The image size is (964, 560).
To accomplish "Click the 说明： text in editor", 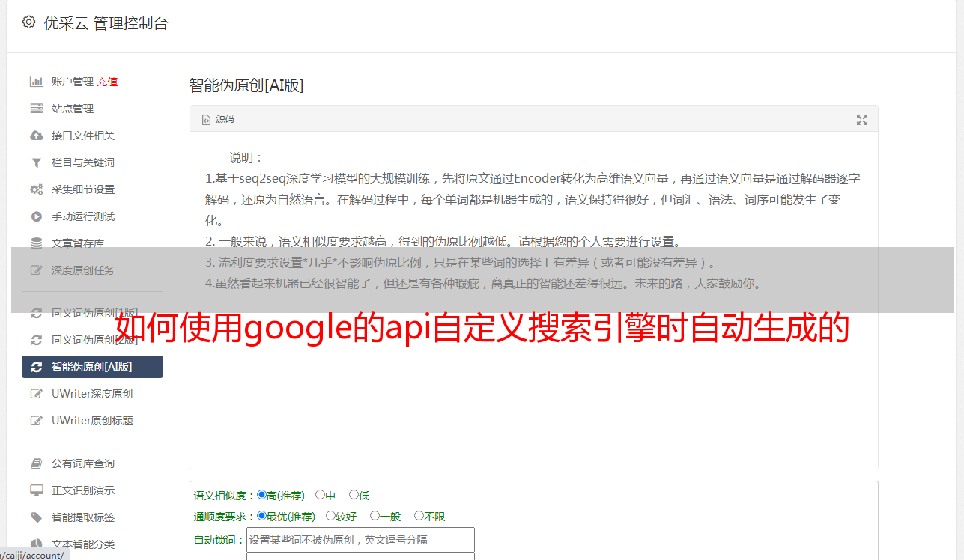I will (x=246, y=158).
